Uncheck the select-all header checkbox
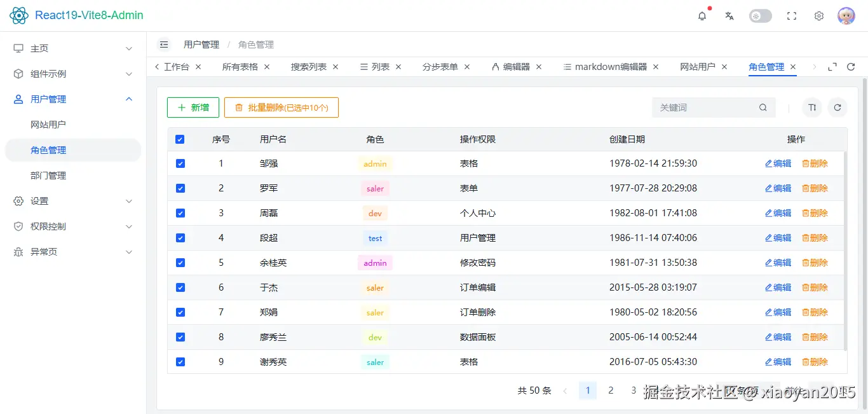The width and height of the screenshot is (868, 414). (180, 139)
